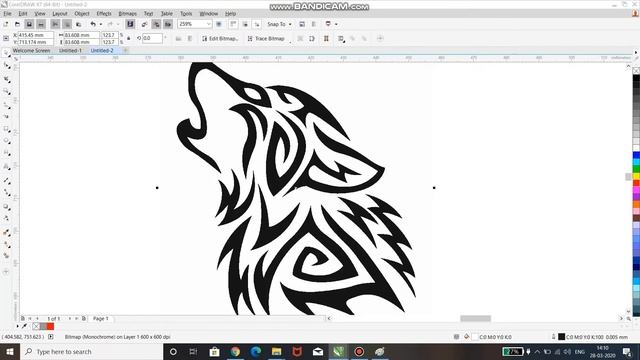640x360 pixels.
Task: Switch to the Untitled-1 tab
Action: [x=70, y=51]
